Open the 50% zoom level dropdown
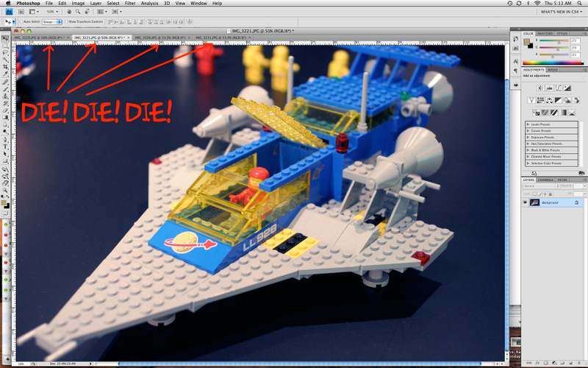The height and width of the screenshot is (368, 588). pyautogui.click(x=52, y=12)
